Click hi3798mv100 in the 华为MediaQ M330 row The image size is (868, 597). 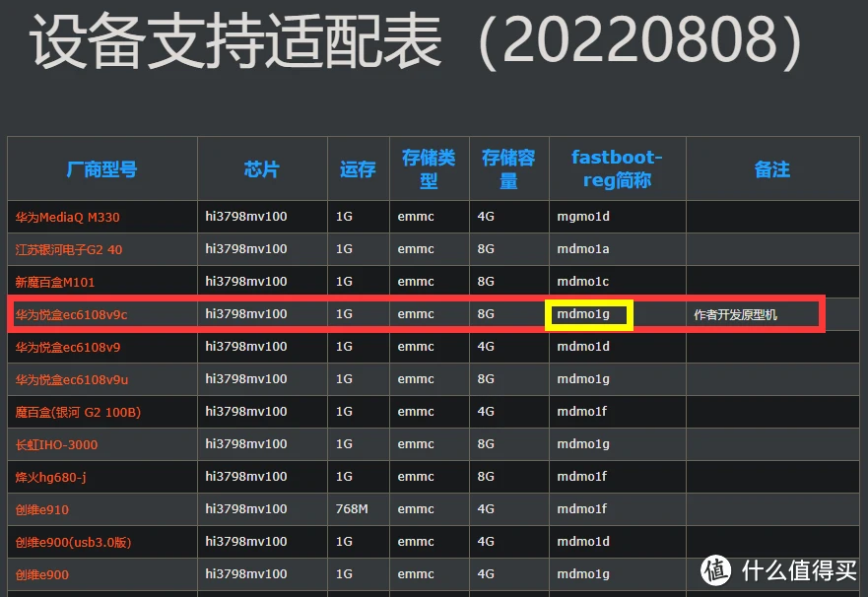point(245,217)
